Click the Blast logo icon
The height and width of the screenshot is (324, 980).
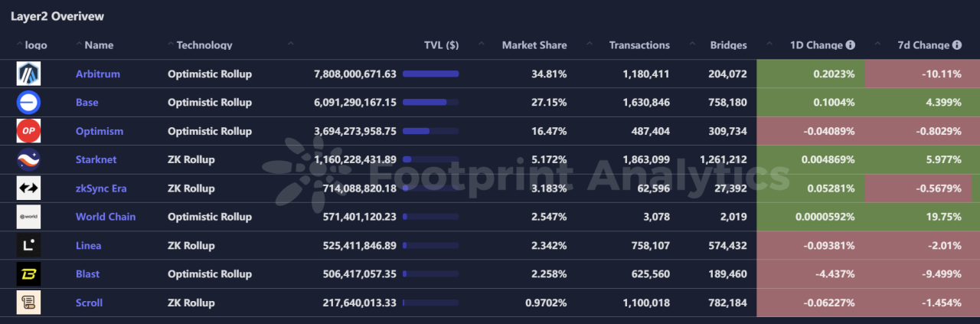pos(28,274)
